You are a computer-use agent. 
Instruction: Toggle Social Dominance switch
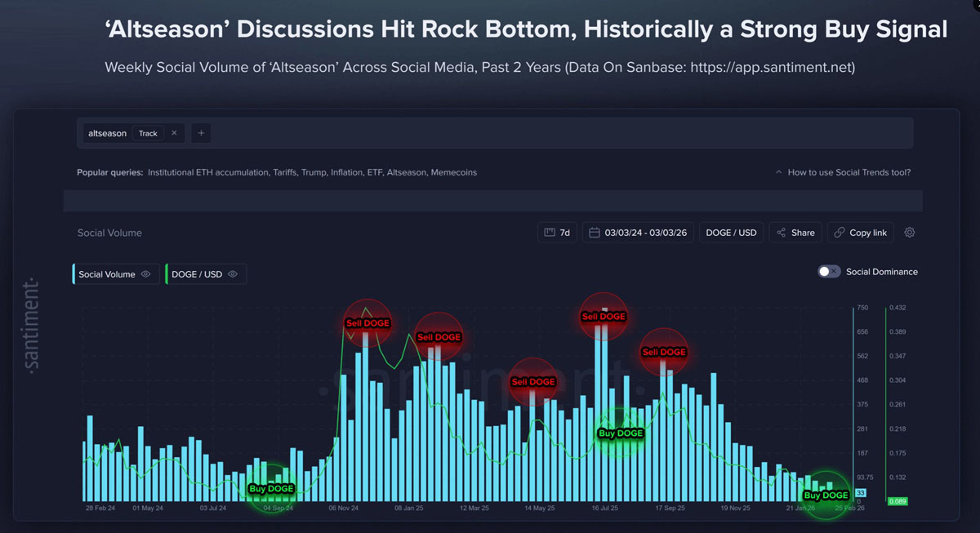point(829,272)
